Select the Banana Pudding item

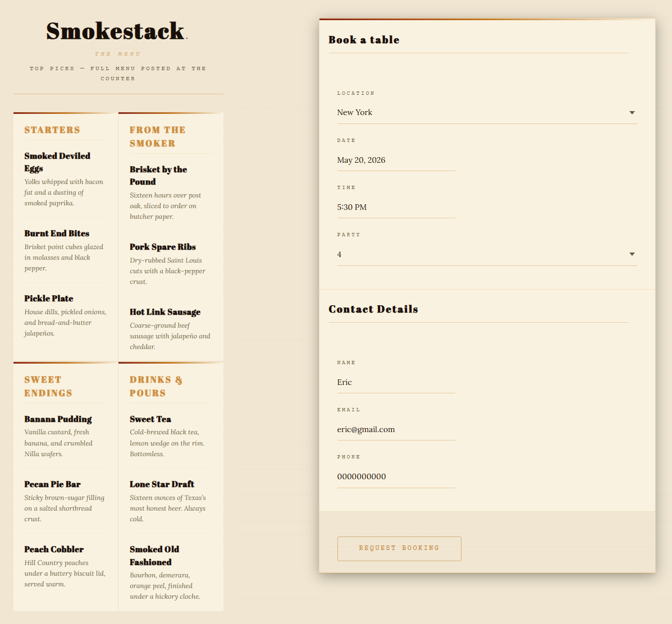click(x=58, y=419)
